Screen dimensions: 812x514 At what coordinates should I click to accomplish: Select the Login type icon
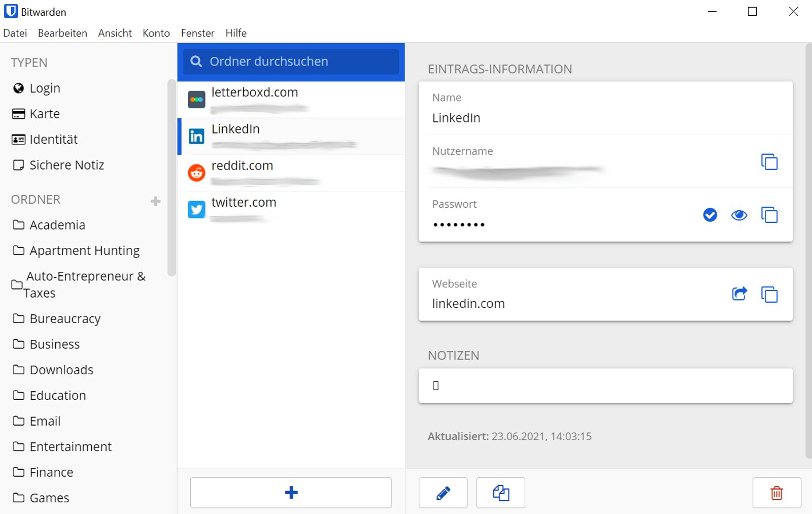coord(18,88)
